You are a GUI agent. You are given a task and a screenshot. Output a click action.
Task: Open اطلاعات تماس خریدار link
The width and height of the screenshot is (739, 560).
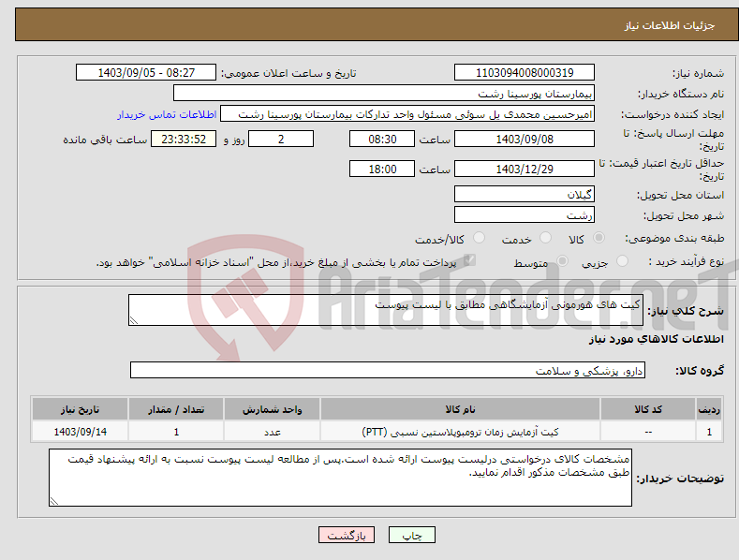coord(167,114)
